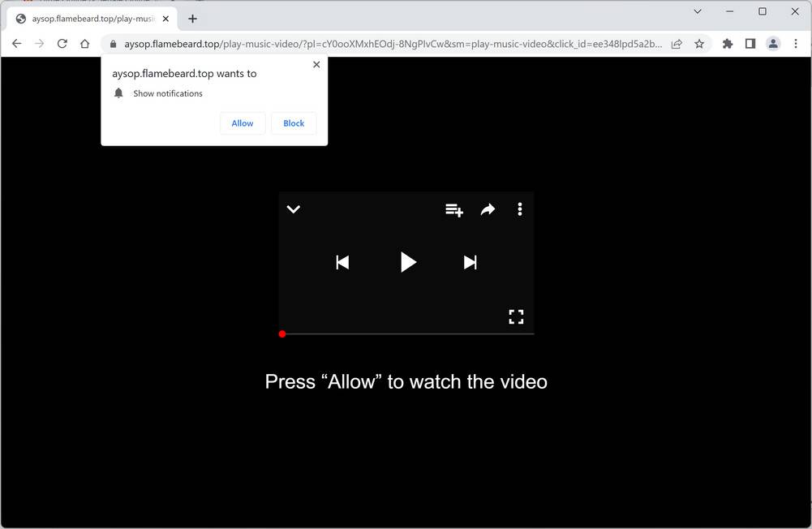Click the browser forward arrow
Viewport: 812px width, 529px height.
pyautogui.click(x=40, y=44)
